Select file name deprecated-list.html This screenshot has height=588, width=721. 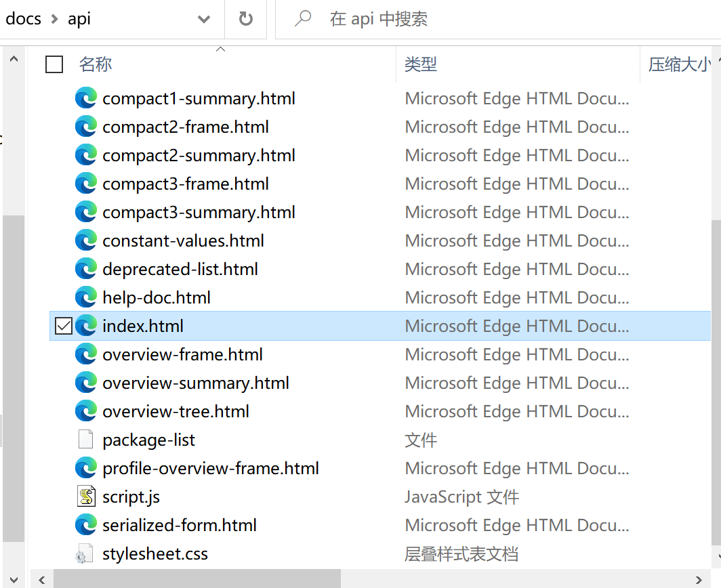(x=180, y=270)
